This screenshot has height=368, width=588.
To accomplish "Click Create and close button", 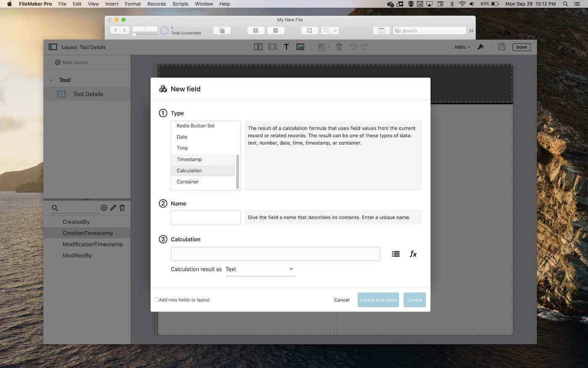I will 378,300.
